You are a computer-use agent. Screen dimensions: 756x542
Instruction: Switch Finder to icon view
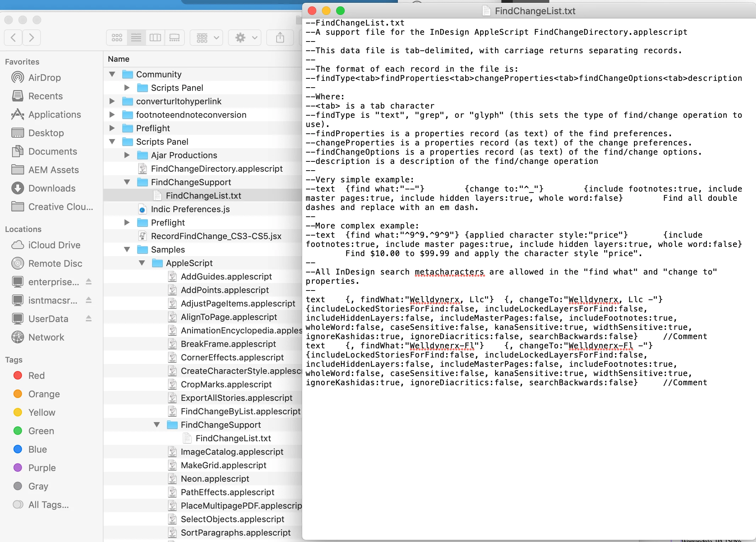pos(117,38)
